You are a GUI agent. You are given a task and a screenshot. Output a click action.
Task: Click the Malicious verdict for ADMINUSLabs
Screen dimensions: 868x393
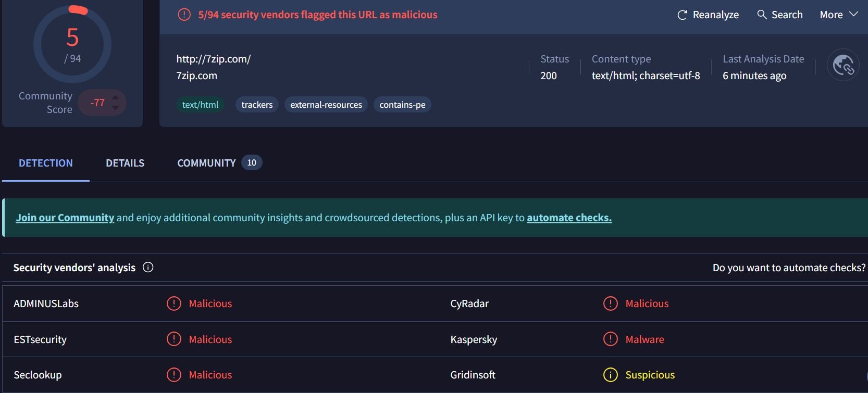pos(210,303)
